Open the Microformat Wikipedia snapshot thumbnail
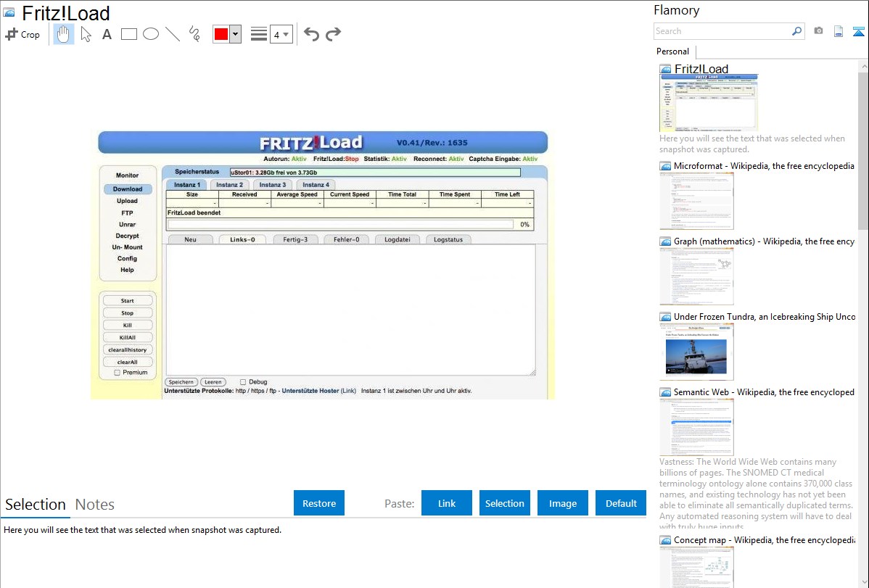Screen dimensions: 869x588 click(696, 201)
